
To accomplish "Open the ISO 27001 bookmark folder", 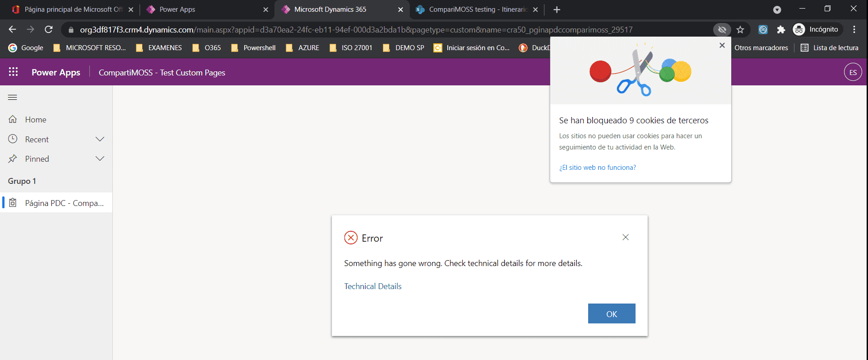I will pos(351,48).
